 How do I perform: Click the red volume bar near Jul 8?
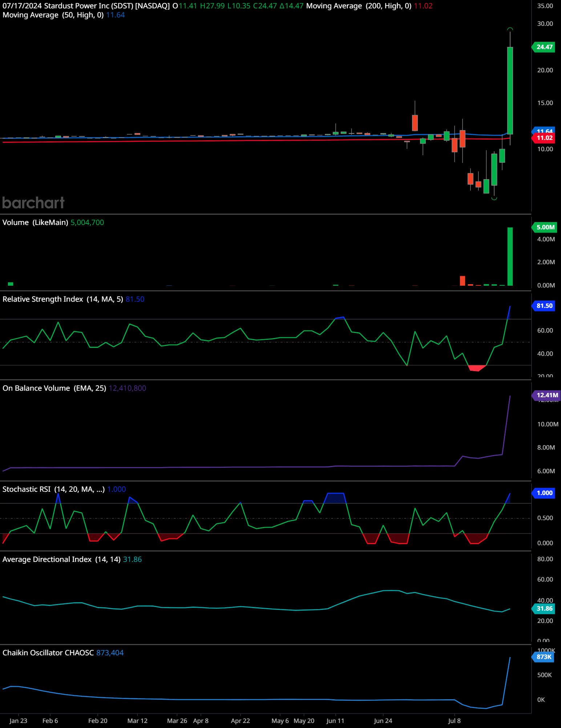463,281
